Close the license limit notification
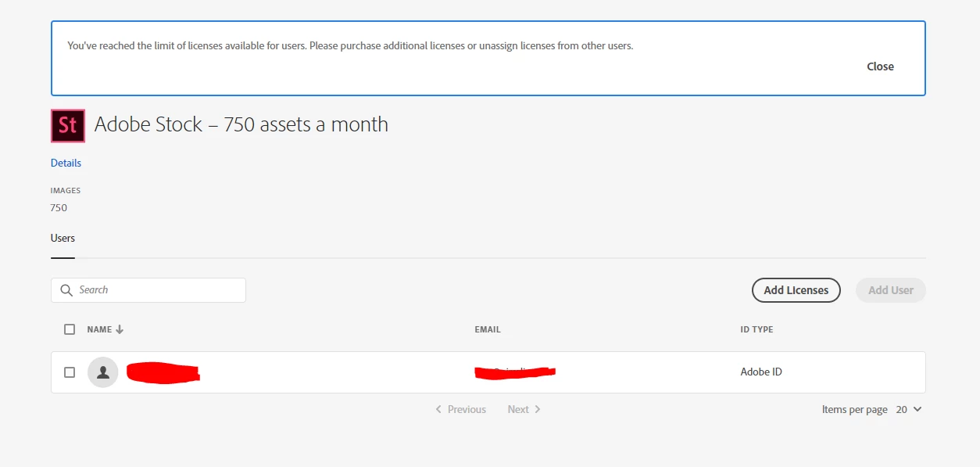 [880, 66]
